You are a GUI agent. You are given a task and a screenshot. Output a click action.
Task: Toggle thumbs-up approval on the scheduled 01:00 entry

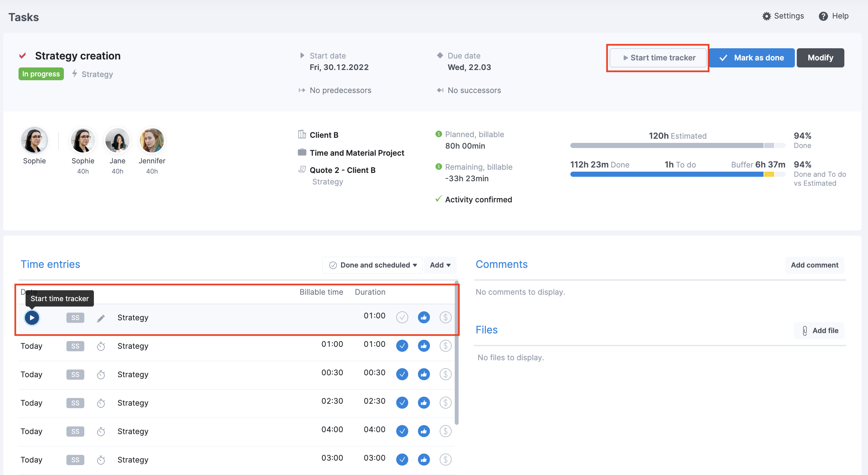coord(423,317)
